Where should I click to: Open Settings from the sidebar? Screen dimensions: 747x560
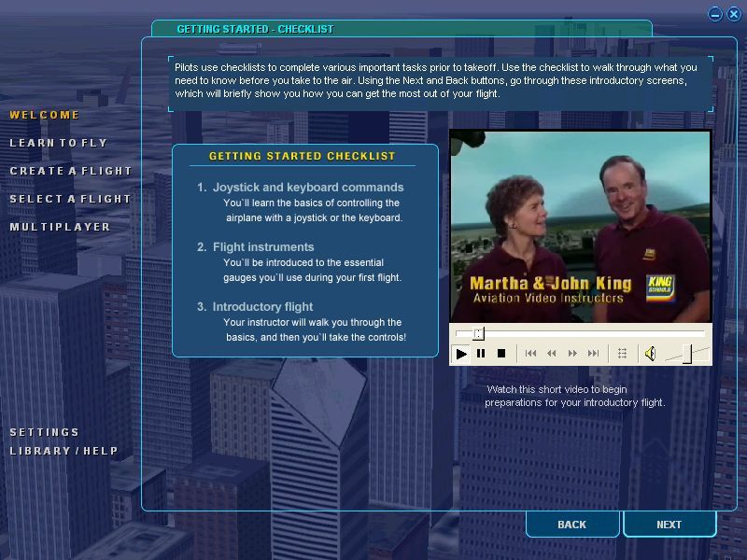coord(45,432)
